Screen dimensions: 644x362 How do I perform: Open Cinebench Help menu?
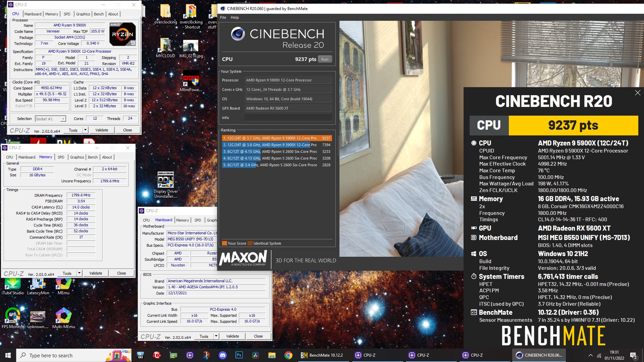(x=235, y=17)
